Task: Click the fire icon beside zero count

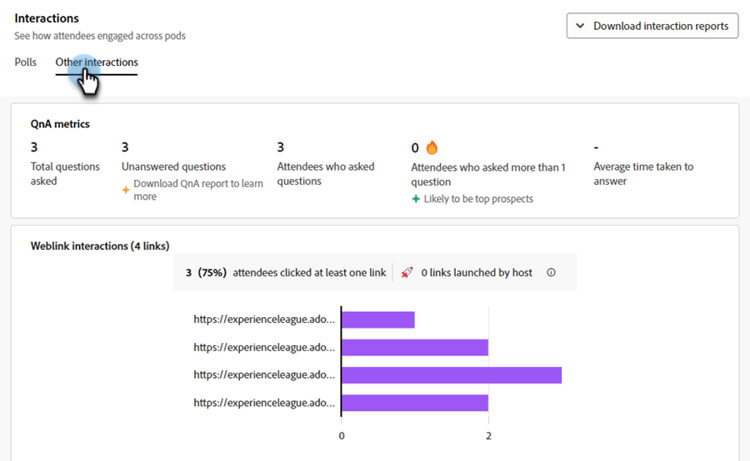Action: point(432,147)
